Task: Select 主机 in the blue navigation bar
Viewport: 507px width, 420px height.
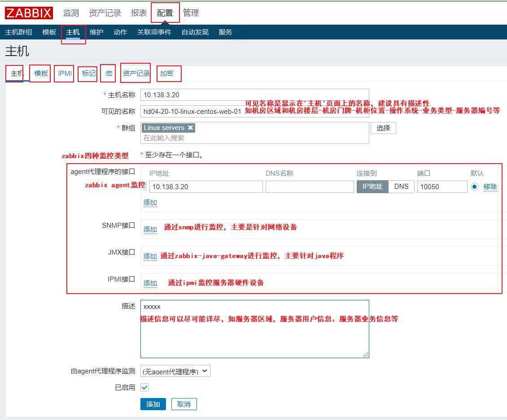Action: [73, 32]
